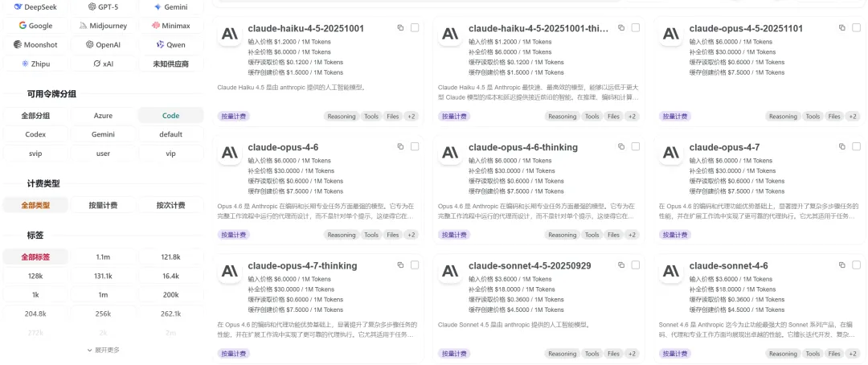Select the vip token group
Viewport: 868px width, 365px height.
[170, 154]
